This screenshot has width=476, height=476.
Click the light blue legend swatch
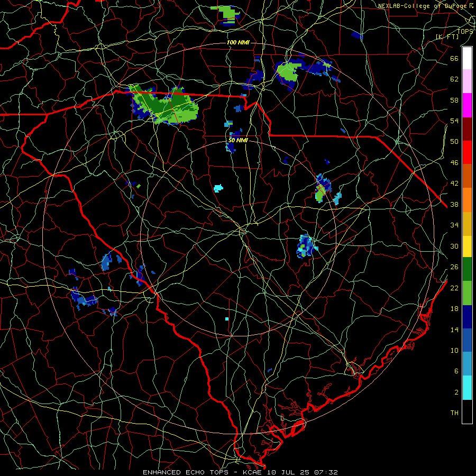(x=467, y=364)
